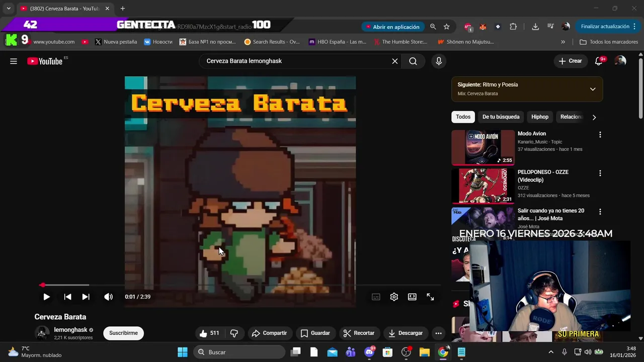This screenshot has height=362, width=644.
Task: Open options for the Modo Avion video
Action: (x=600, y=135)
